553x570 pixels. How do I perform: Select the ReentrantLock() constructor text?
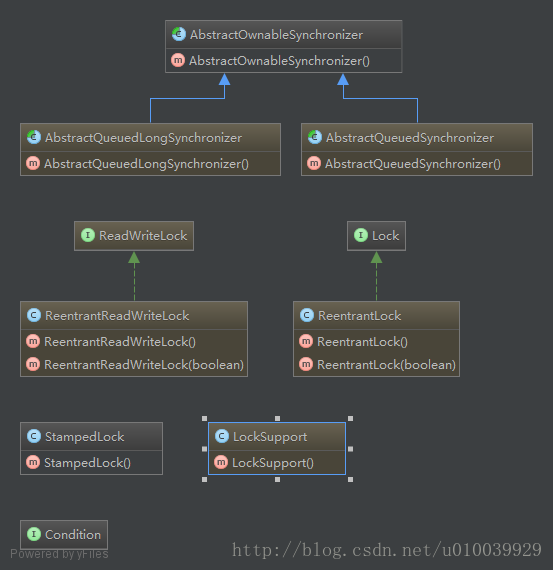point(362,342)
